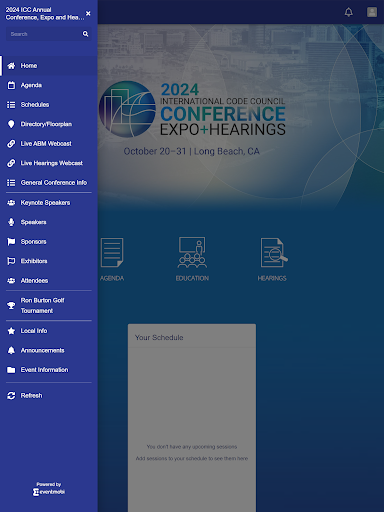384x512 pixels.
Task: Click the Exhibitors outlined flag icon
Action: tap(11, 261)
